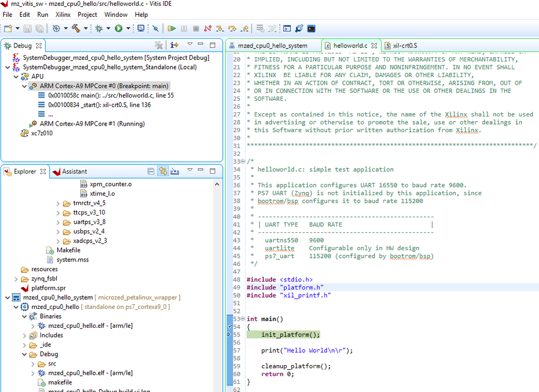539x392 pixels.
Task: Collapse all in Explorer panel
Action: tap(152, 171)
